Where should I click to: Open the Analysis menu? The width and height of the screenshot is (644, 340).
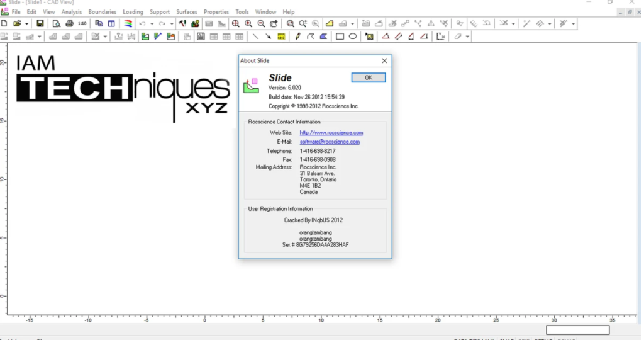[72, 12]
